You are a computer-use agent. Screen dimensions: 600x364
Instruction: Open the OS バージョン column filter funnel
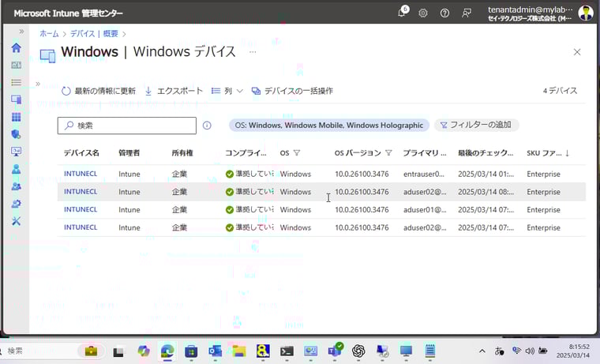click(x=388, y=152)
